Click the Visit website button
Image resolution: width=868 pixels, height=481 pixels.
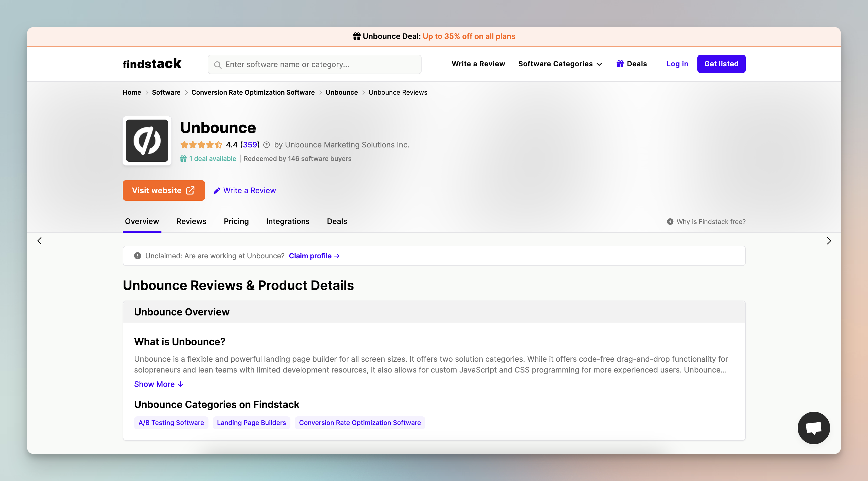coord(163,190)
